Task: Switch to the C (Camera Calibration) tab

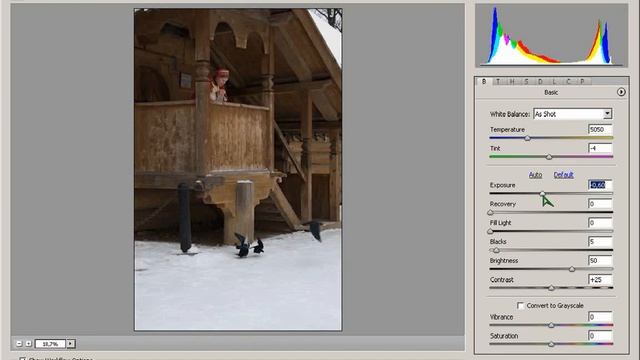Action: (569, 81)
